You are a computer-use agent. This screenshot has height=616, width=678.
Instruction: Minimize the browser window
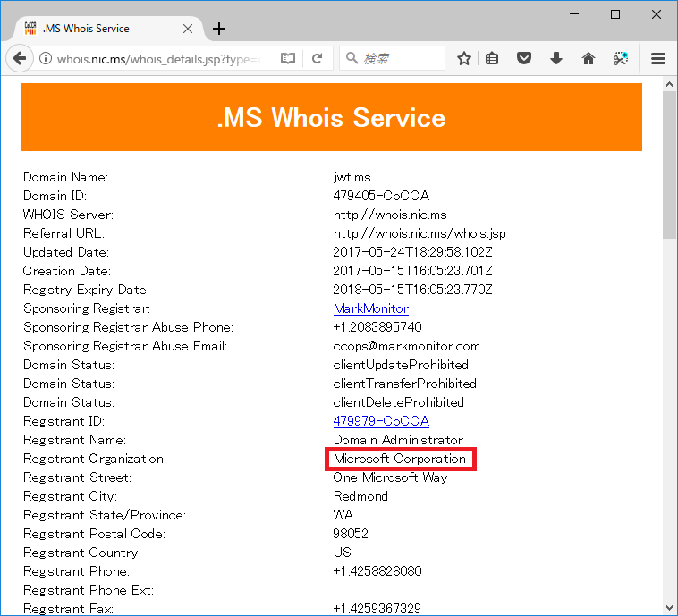pos(574,14)
